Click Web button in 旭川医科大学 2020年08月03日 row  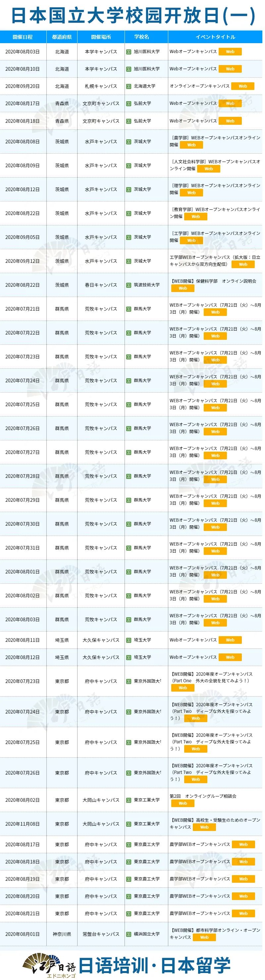click(x=232, y=52)
